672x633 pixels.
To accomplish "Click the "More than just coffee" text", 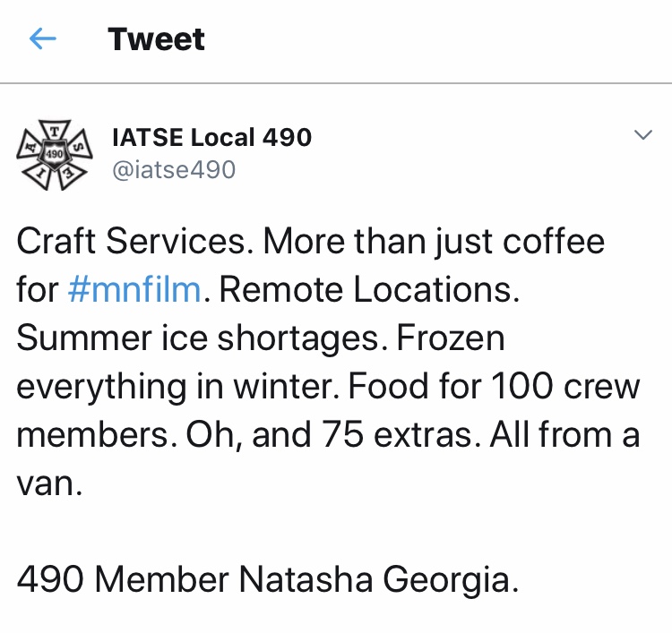I will [435, 242].
